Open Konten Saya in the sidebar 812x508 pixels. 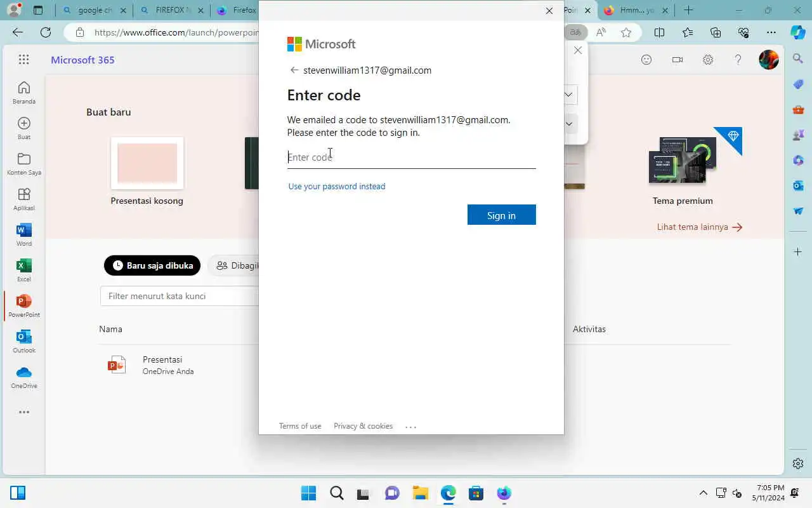[24, 164]
